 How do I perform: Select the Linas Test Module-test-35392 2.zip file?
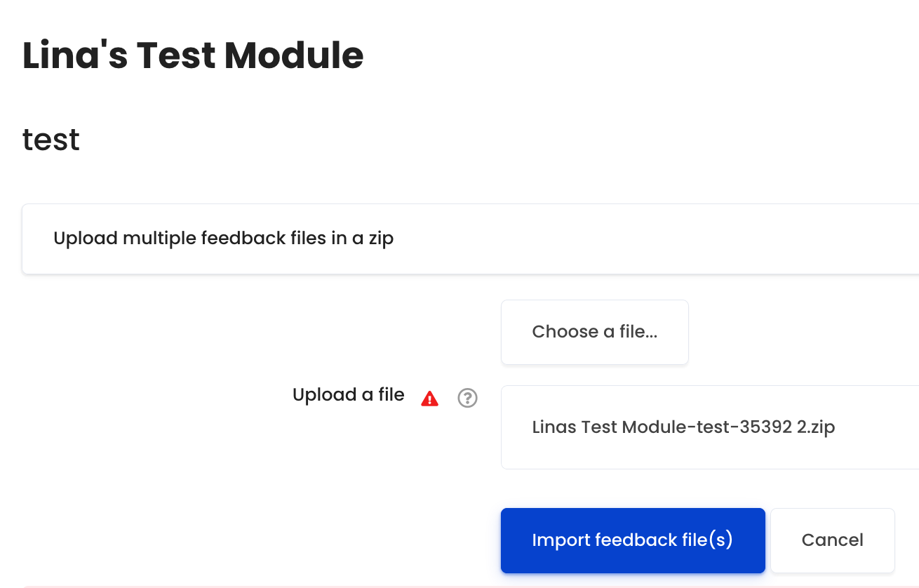pos(683,427)
